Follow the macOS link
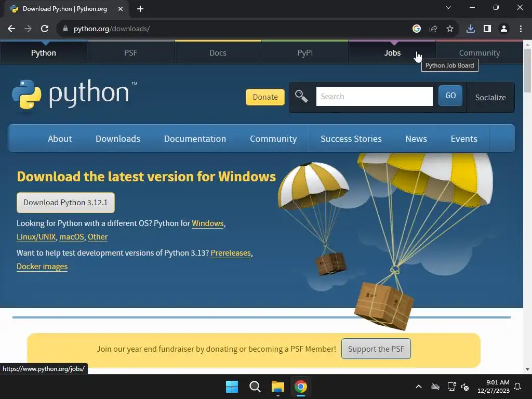The width and height of the screenshot is (532, 399). (x=72, y=237)
